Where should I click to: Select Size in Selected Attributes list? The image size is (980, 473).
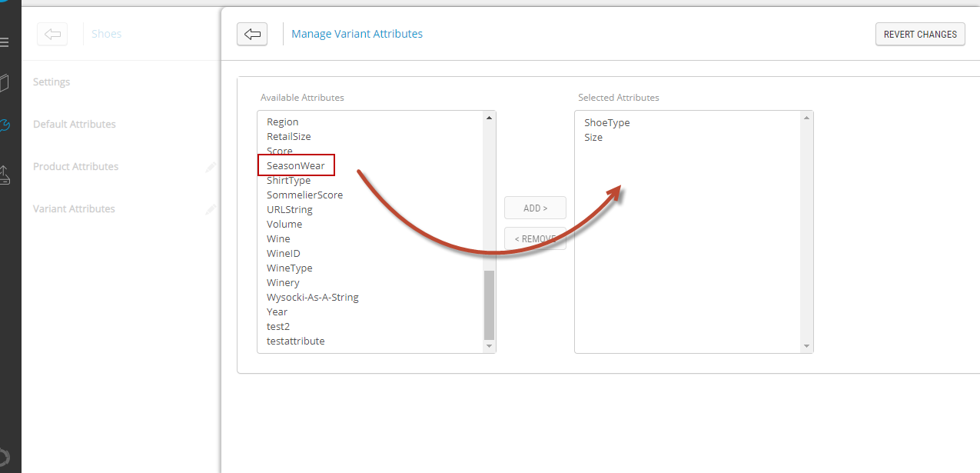pos(593,138)
